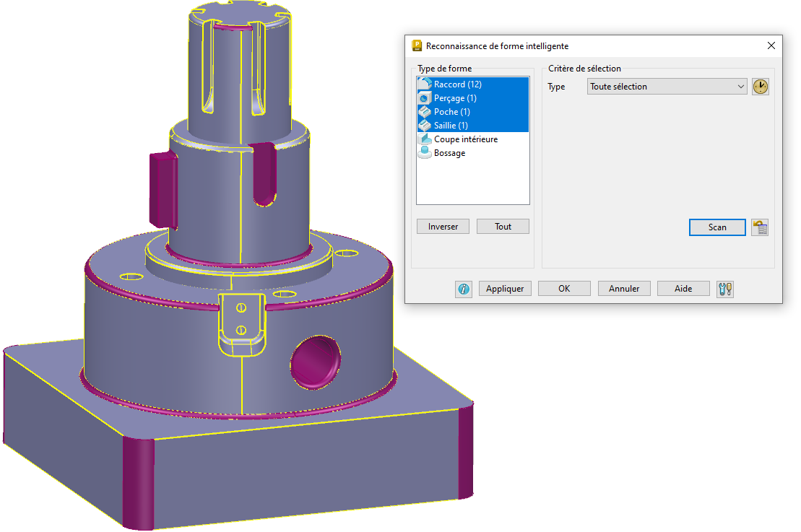The image size is (801, 532).
Task: Select Saillie (1) list entry
Action: (x=472, y=126)
